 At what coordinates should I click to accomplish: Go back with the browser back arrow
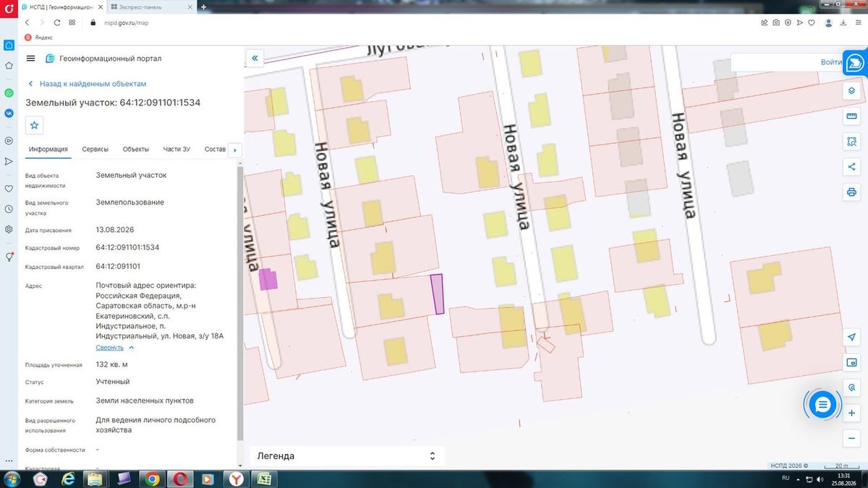[27, 22]
